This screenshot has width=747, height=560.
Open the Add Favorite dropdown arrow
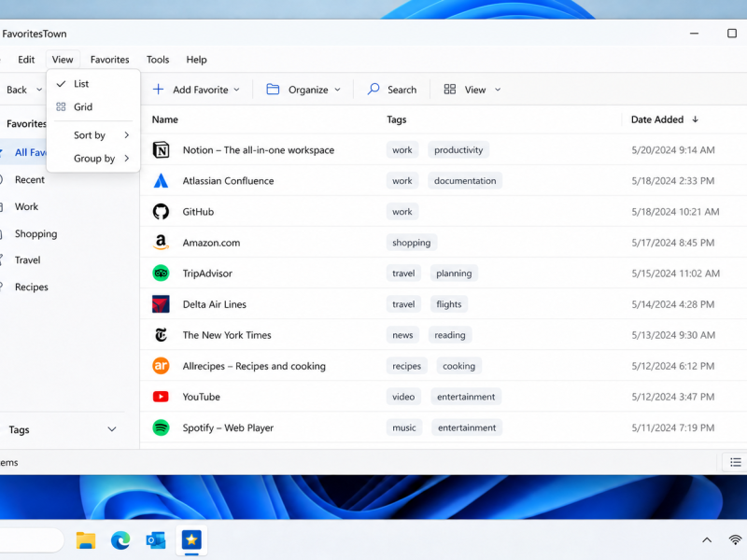coord(237,90)
